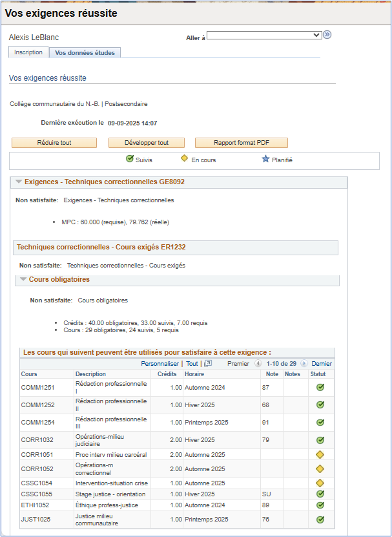
Task: Select the Vos données études tab
Action: pyautogui.click(x=85, y=53)
